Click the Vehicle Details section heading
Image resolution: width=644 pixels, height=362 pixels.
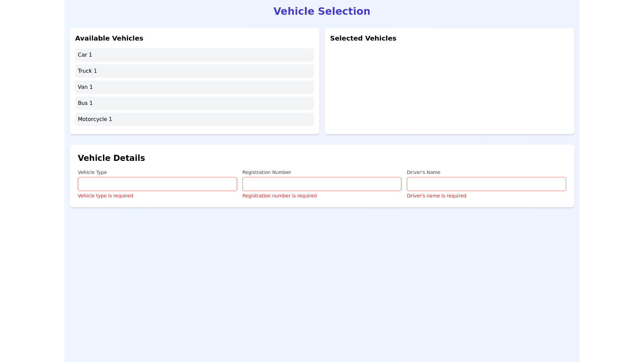coord(111,158)
